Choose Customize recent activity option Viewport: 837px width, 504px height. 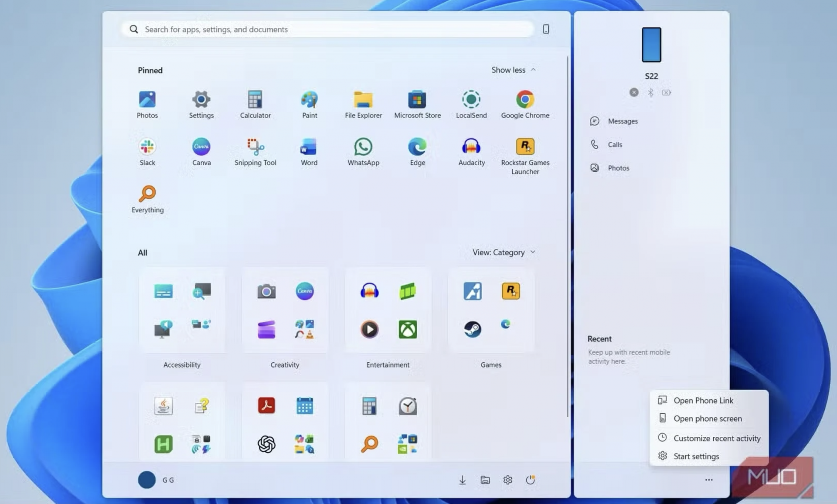pos(716,438)
